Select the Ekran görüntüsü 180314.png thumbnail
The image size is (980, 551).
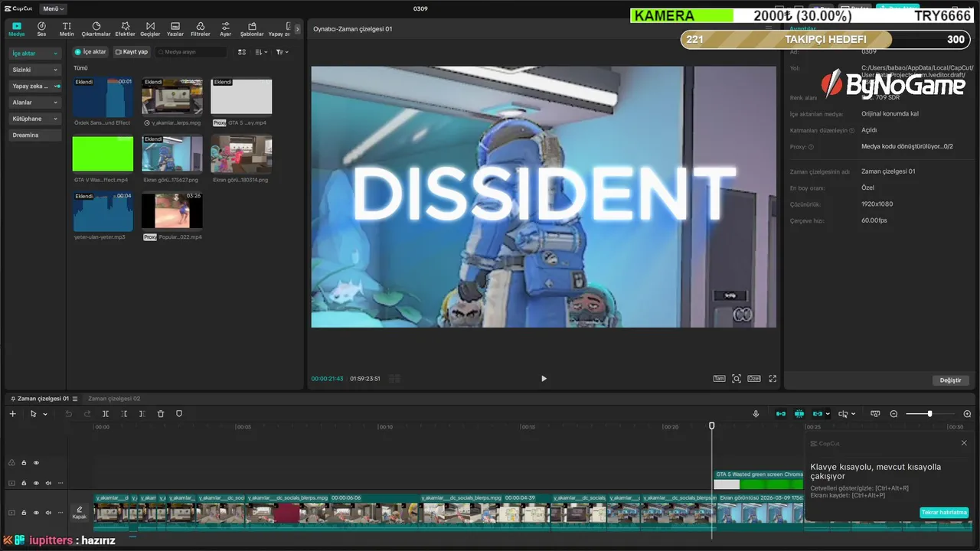tap(241, 154)
